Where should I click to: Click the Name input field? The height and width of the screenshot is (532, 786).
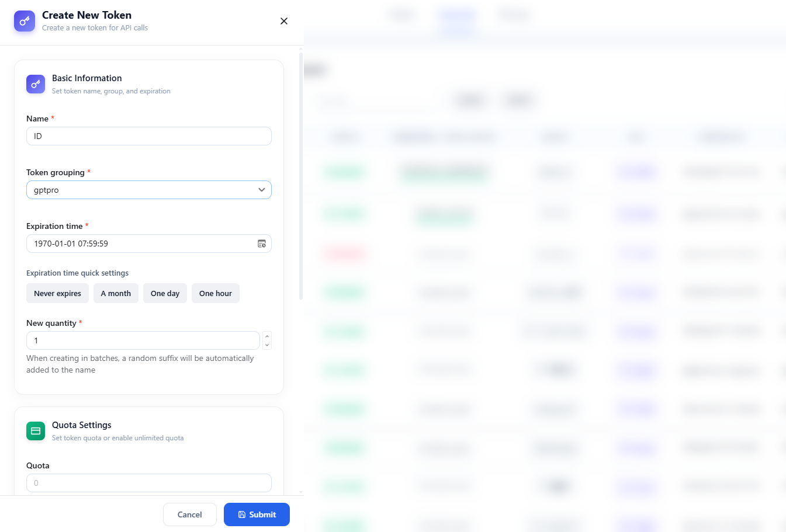(x=149, y=136)
